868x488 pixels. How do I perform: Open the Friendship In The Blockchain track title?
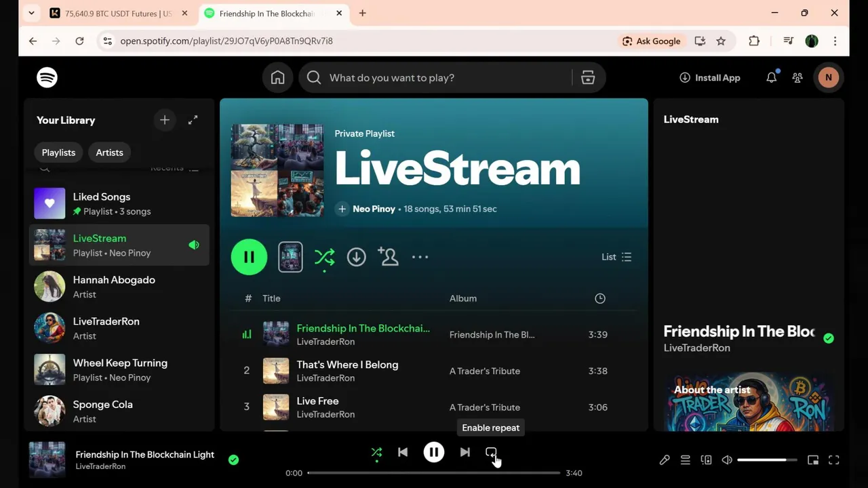363,328
